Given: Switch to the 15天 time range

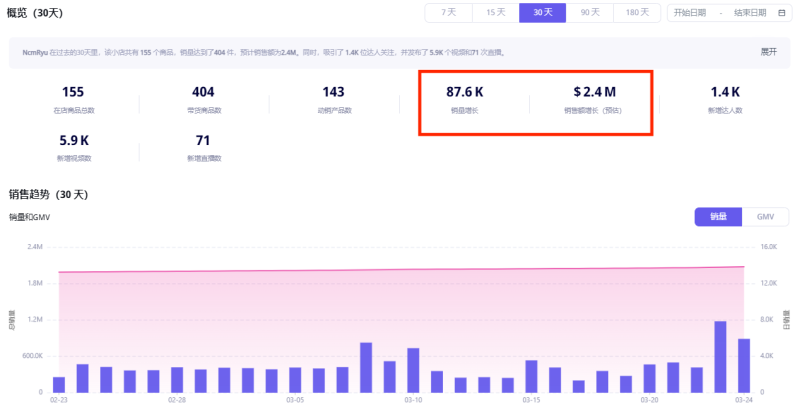Looking at the screenshot, I should 495,13.
